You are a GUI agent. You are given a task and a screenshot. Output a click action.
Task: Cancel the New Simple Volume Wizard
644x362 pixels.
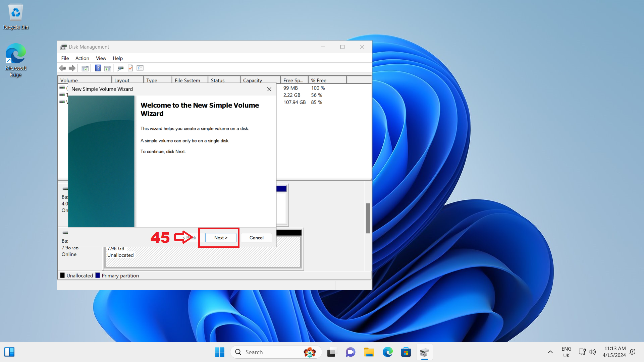click(x=256, y=238)
